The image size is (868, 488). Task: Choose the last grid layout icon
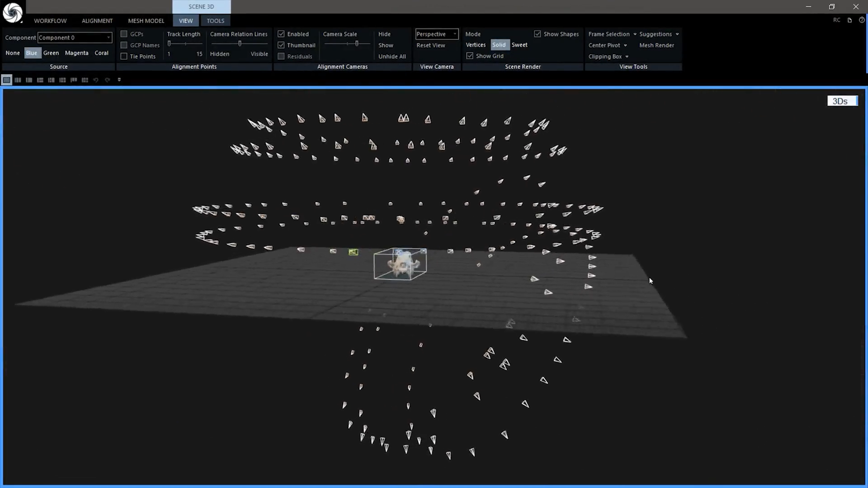point(85,80)
